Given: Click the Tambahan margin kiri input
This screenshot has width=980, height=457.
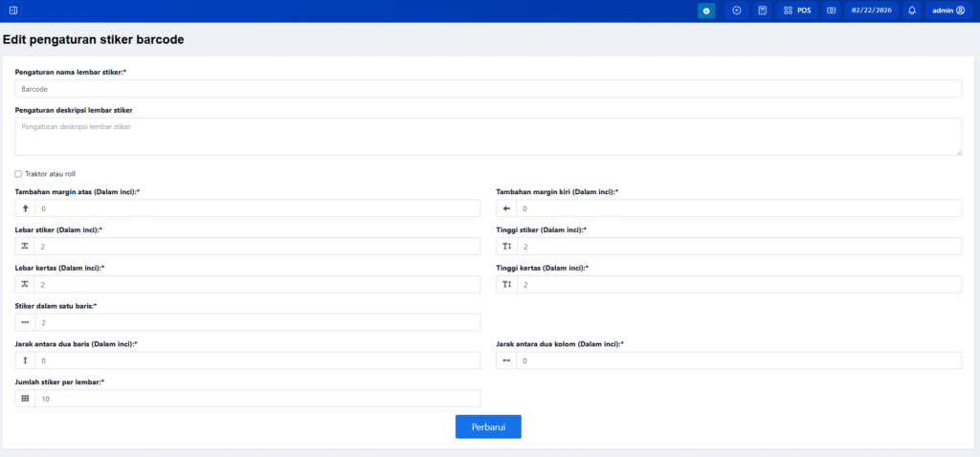Looking at the screenshot, I should (x=738, y=208).
